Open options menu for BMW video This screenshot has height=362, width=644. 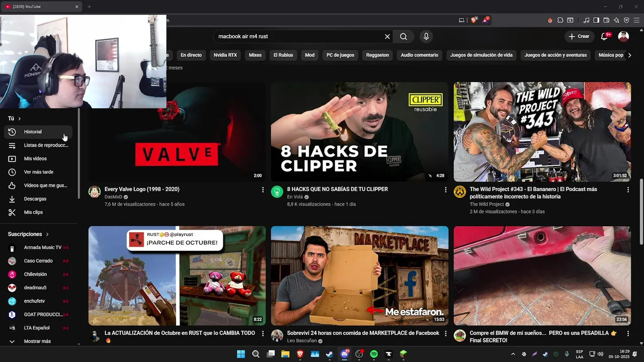pyautogui.click(x=628, y=333)
